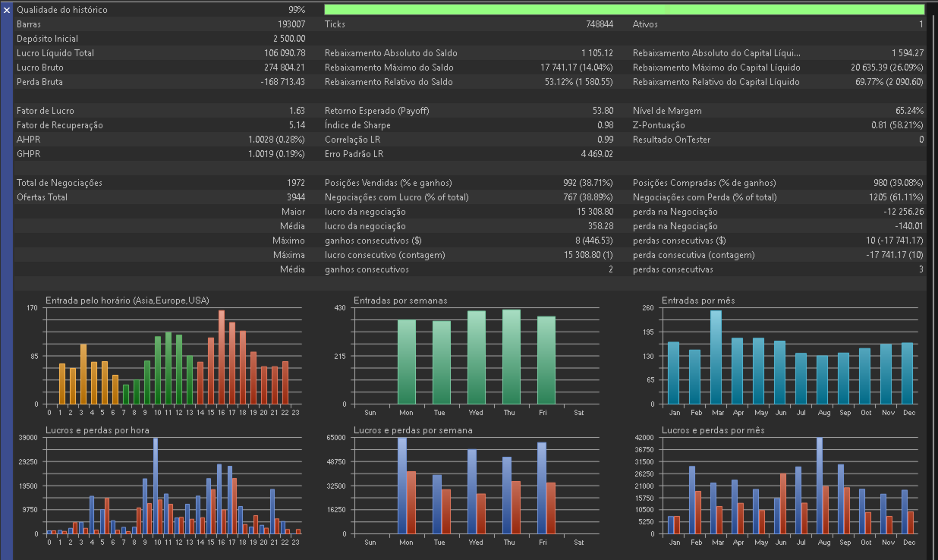Viewport: 938px width, 560px height.
Task: Select the Ticks value 748844
Action: tap(599, 24)
